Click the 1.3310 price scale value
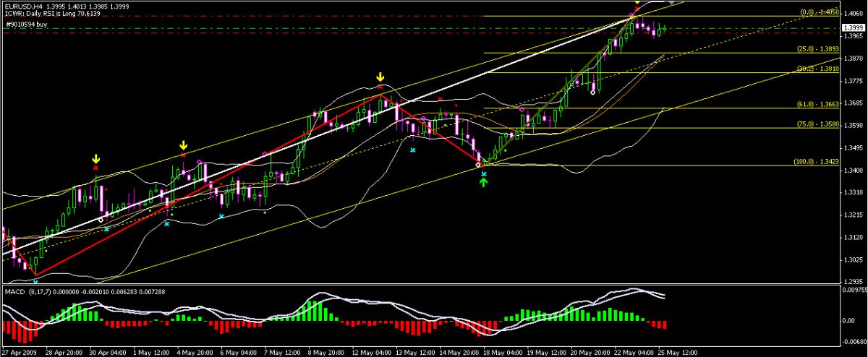Image resolution: width=868 pixels, height=357 pixels. (854, 193)
